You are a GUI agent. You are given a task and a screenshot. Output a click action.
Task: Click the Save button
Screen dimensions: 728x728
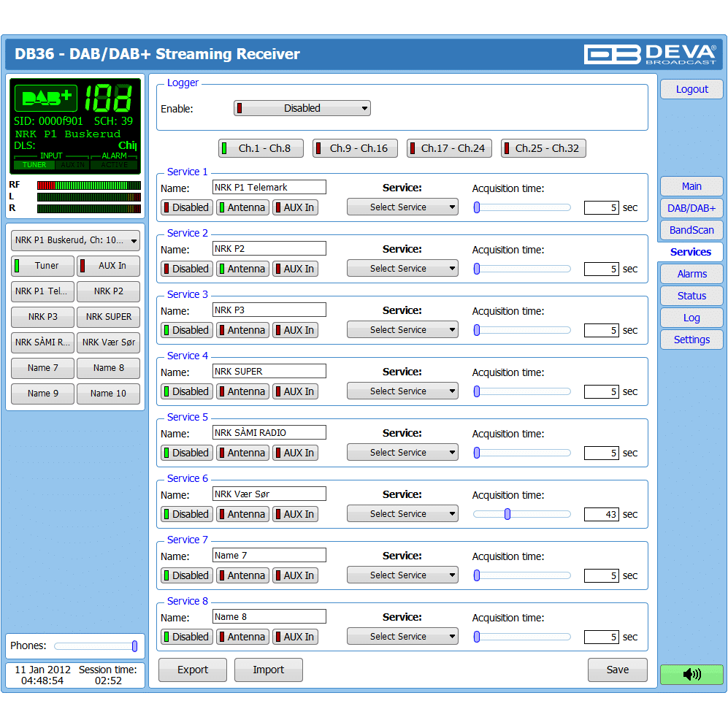[x=617, y=670]
